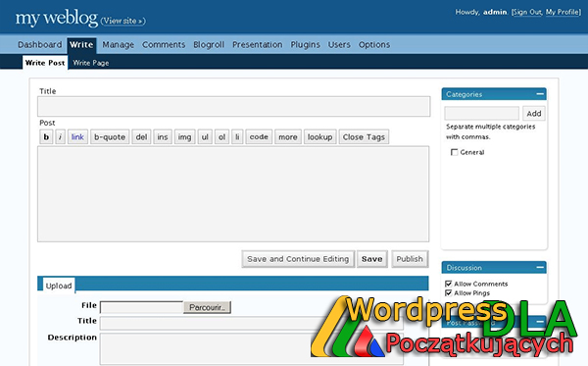Open the Plugins menu
Screen dimensions: 588x366
305,45
